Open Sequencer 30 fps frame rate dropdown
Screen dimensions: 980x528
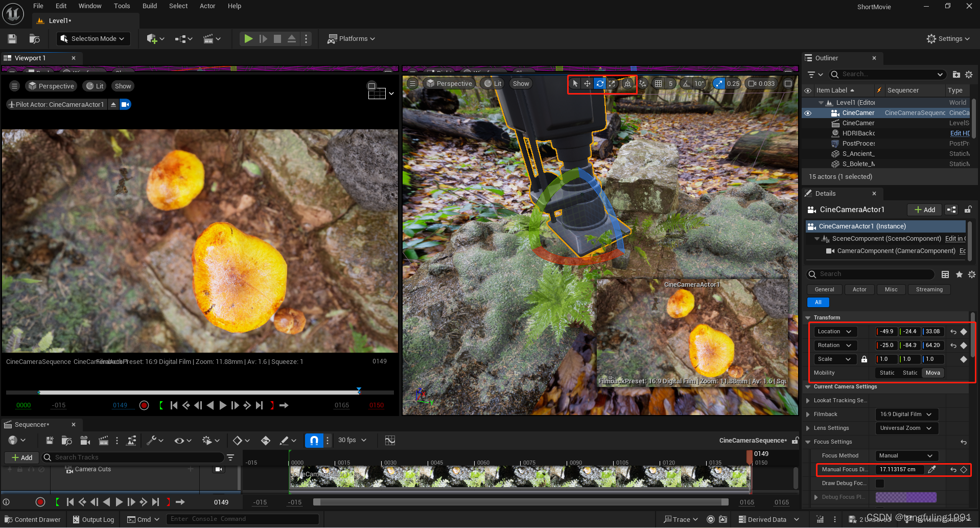(x=352, y=440)
